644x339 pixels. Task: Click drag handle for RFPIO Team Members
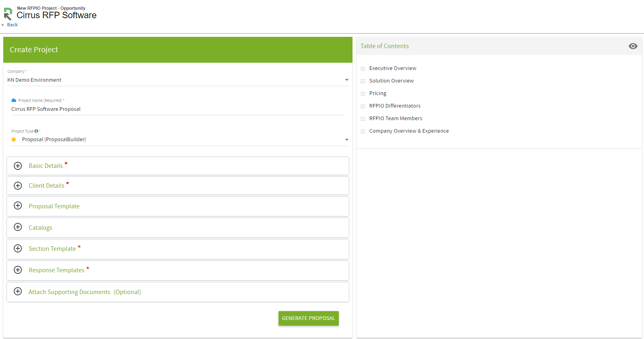click(x=363, y=119)
